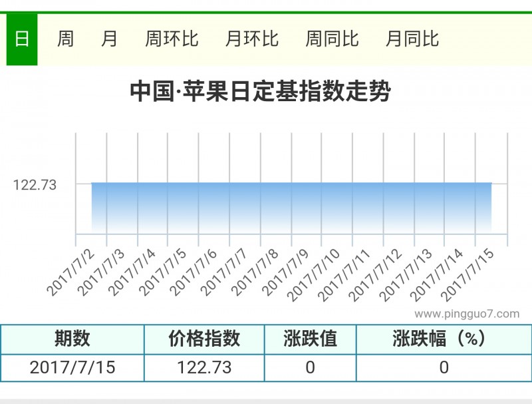Viewport: 532px width, 404px height.
Task: Click the 2017/7/6 x-axis date label
Action: click(194, 273)
